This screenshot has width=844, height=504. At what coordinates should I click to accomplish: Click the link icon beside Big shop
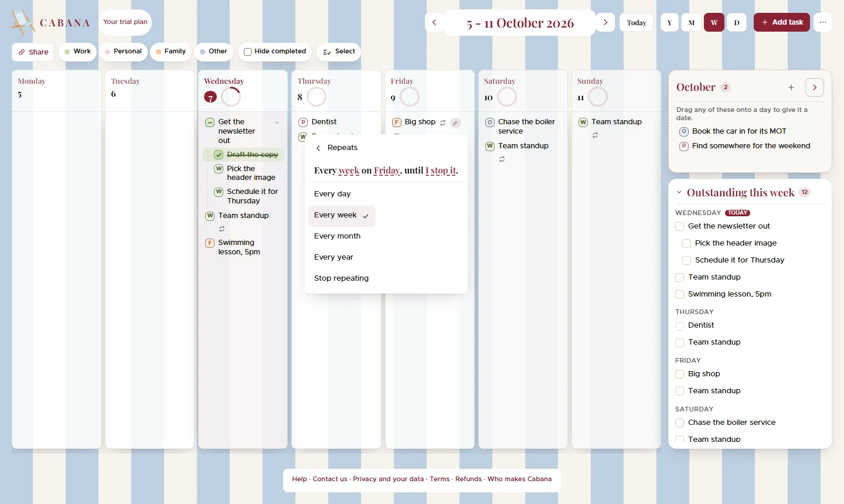[x=455, y=123]
